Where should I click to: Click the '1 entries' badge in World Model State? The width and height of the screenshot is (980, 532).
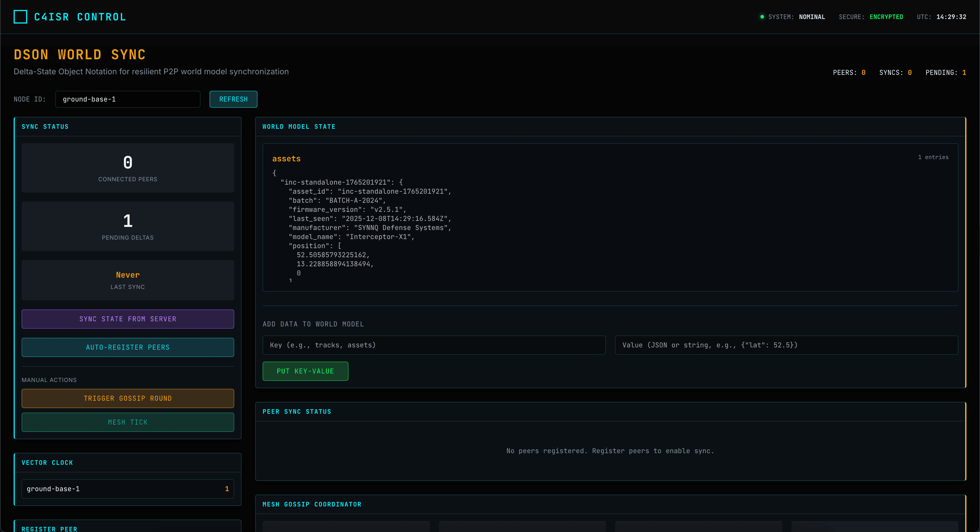933,157
